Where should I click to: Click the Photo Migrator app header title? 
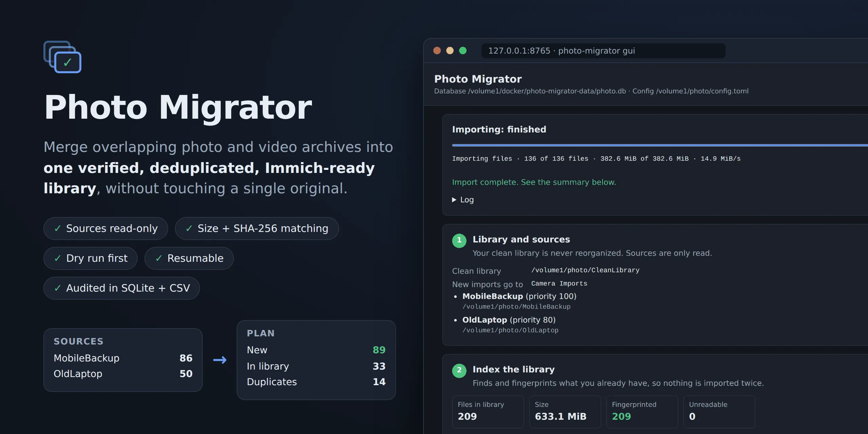[478, 79]
